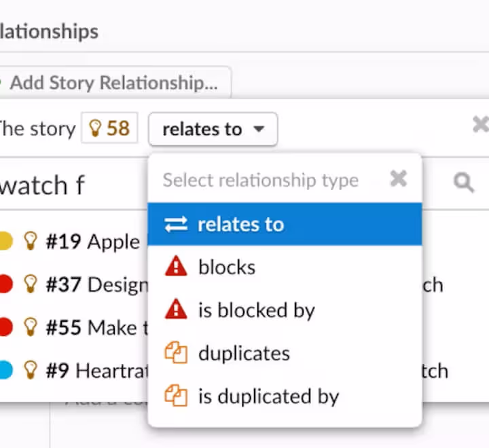Pick the duplicates relationship type
This screenshot has height=448, width=489.
click(x=285, y=353)
